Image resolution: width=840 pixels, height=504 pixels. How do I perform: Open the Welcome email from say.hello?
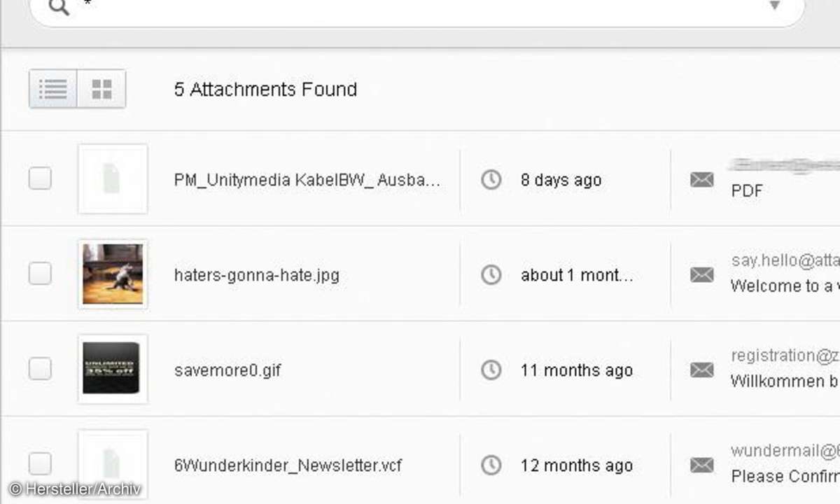(784, 274)
